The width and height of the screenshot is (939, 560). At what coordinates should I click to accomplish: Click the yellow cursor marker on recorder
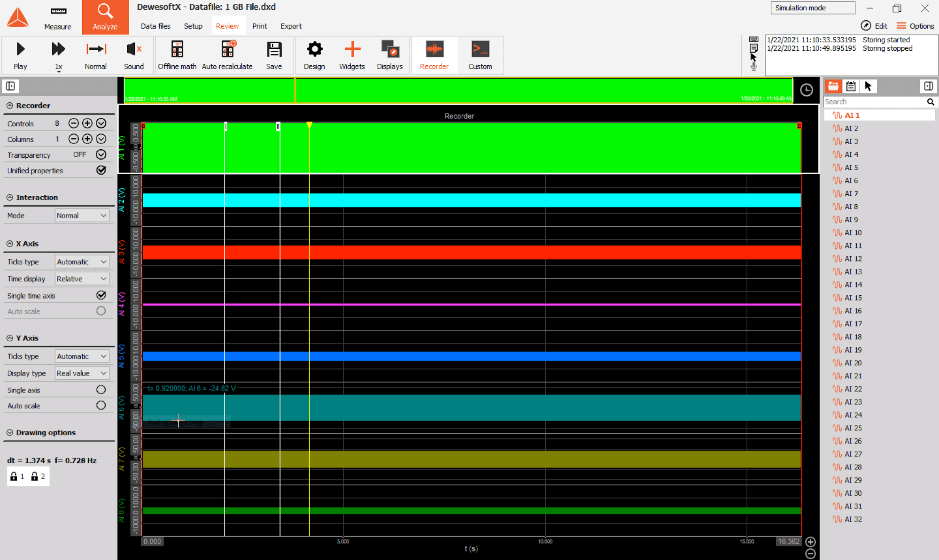pyautogui.click(x=309, y=125)
